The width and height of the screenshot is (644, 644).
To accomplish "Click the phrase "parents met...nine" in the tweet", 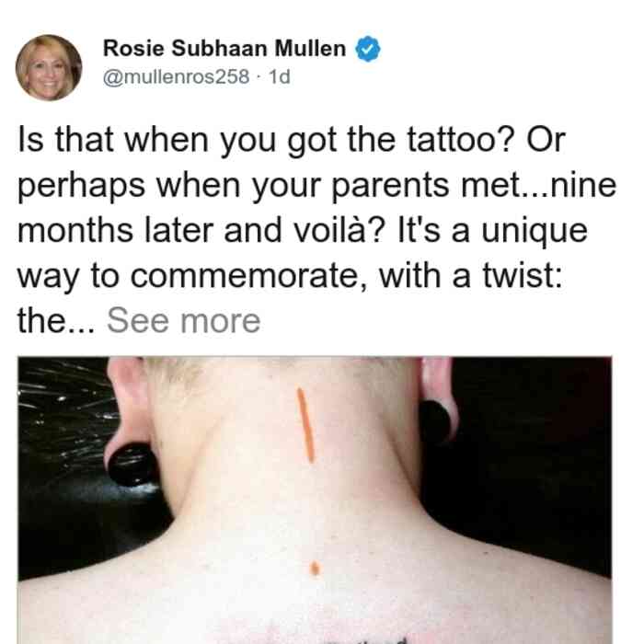I will tap(474, 186).
